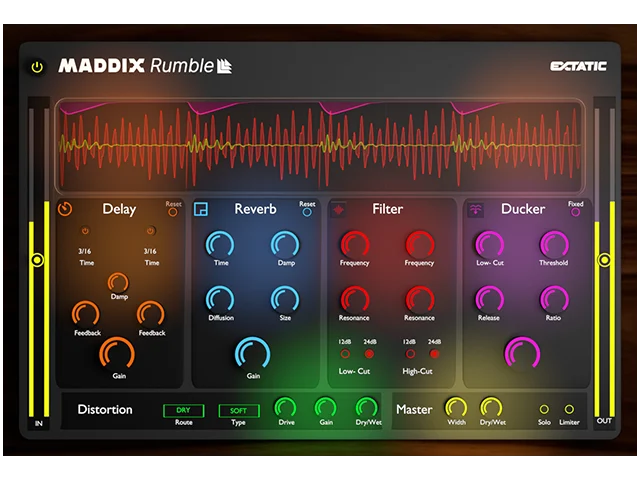Click the Delay section clock icon
This screenshot has width=640, height=480.
65,209
